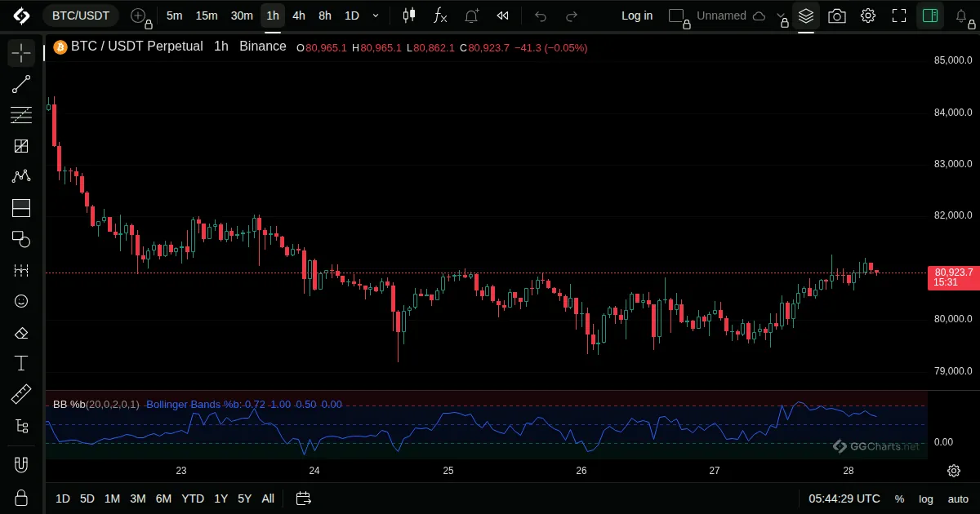The width and height of the screenshot is (980, 514).
Task: Open the candlestick chart type menu
Action: tap(409, 16)
